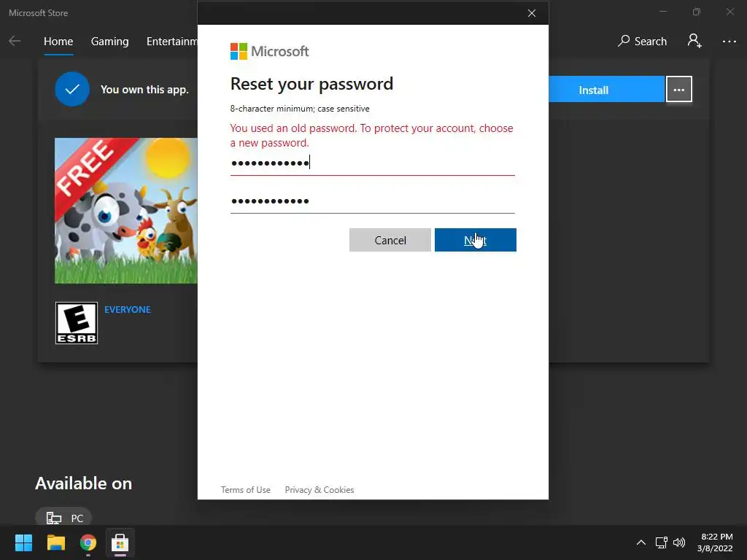Screen dimensions: 747x560
Task: Focus the new password field
Action: click(x=372, y=163)
